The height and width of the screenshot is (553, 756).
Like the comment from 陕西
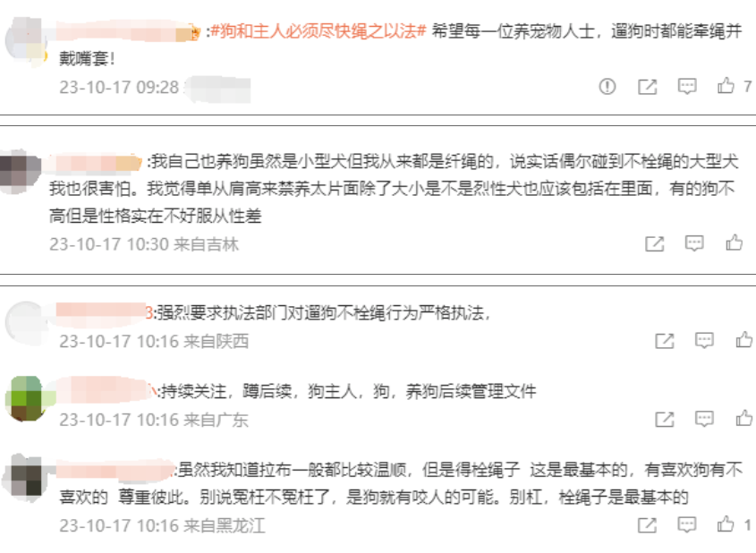(744, 340)
